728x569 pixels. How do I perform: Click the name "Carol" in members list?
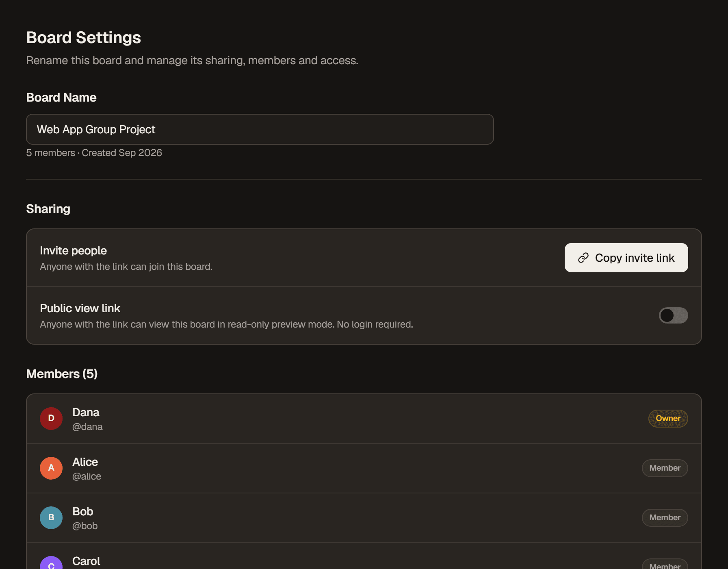86,561
